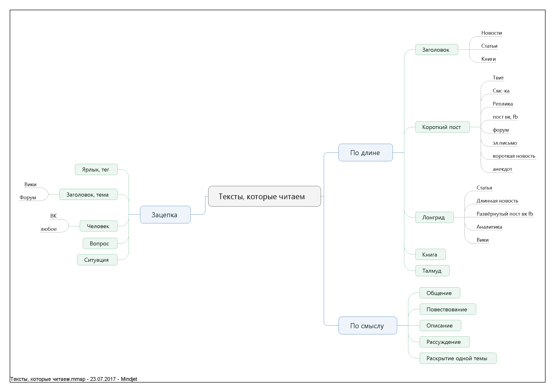Click the "Повествование" subtopic
555x392 pixels.
click(447, 309)
